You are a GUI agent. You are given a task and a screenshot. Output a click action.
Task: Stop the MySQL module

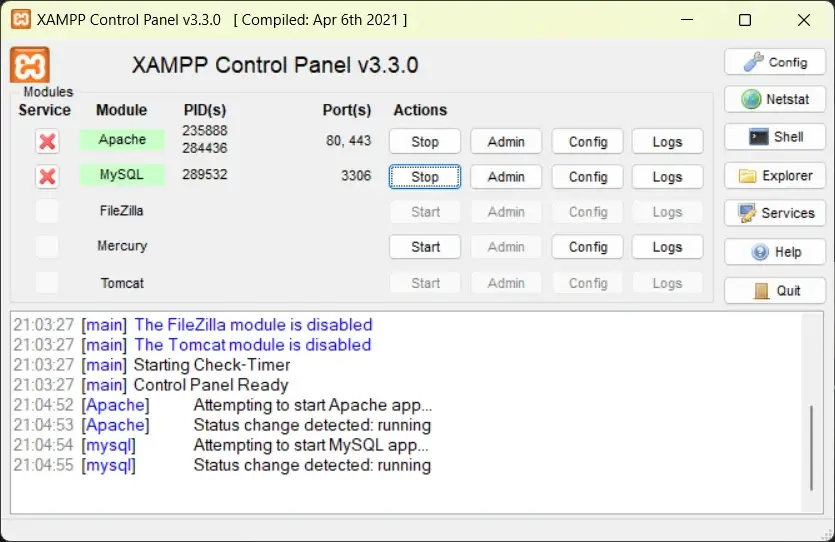(x=425, y=177)
